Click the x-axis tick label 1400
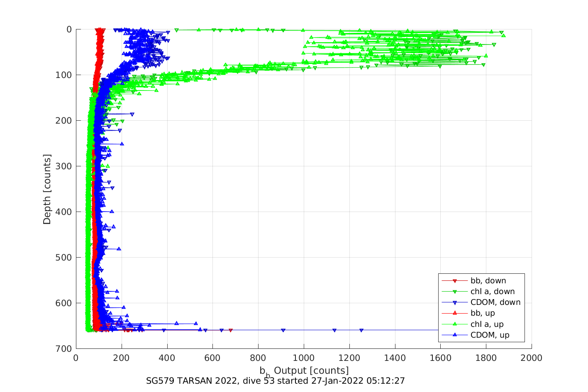Viewport: 588px width, 392px height. pos(395,358)
